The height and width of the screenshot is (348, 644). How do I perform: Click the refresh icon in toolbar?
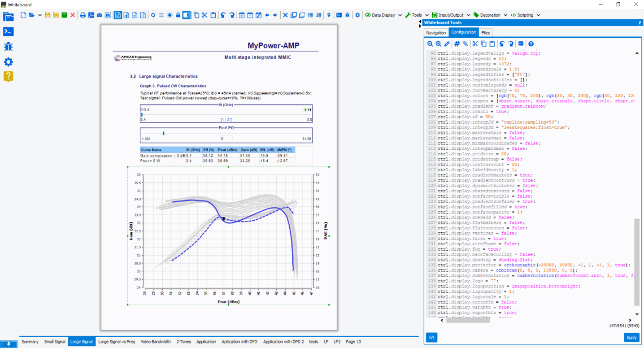tap(153, 15)
